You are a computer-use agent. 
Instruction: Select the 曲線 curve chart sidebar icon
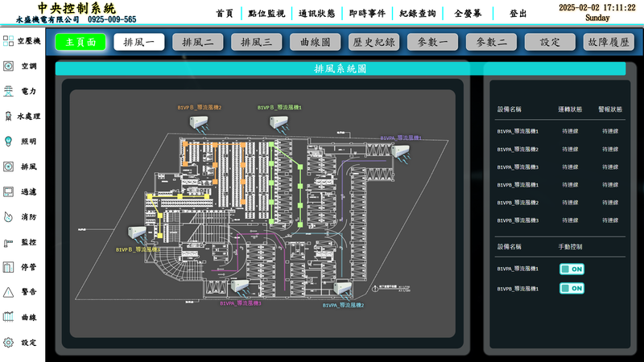(x=8, y=317)
